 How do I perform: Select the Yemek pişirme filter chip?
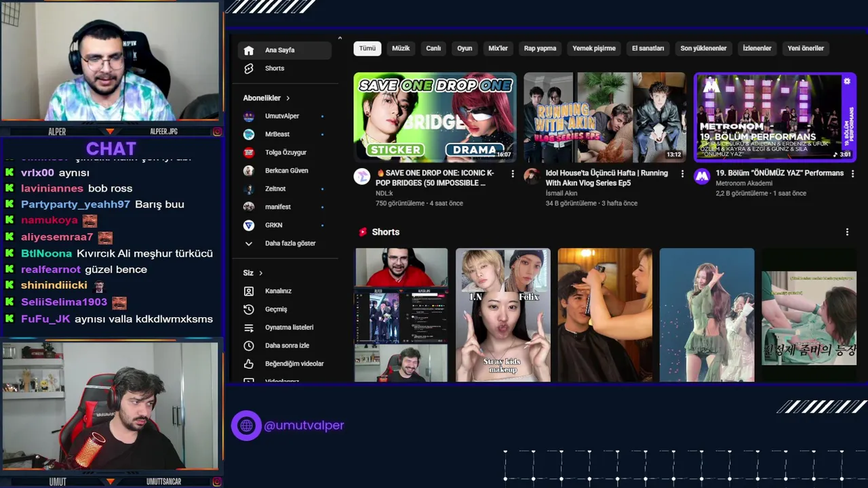(594, 49)
